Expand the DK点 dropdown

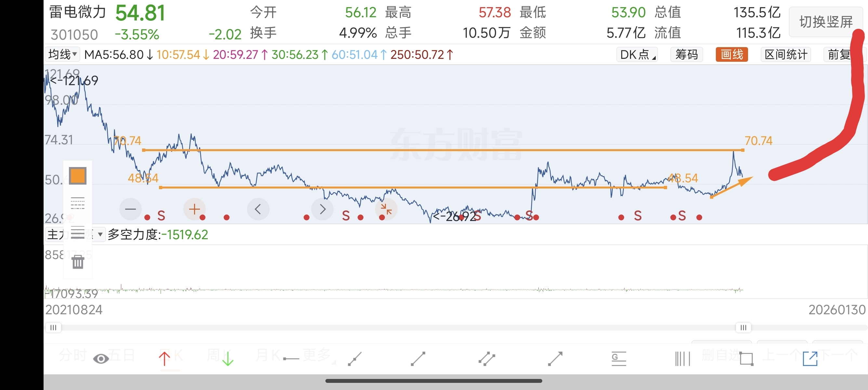[x=637, y=55]
